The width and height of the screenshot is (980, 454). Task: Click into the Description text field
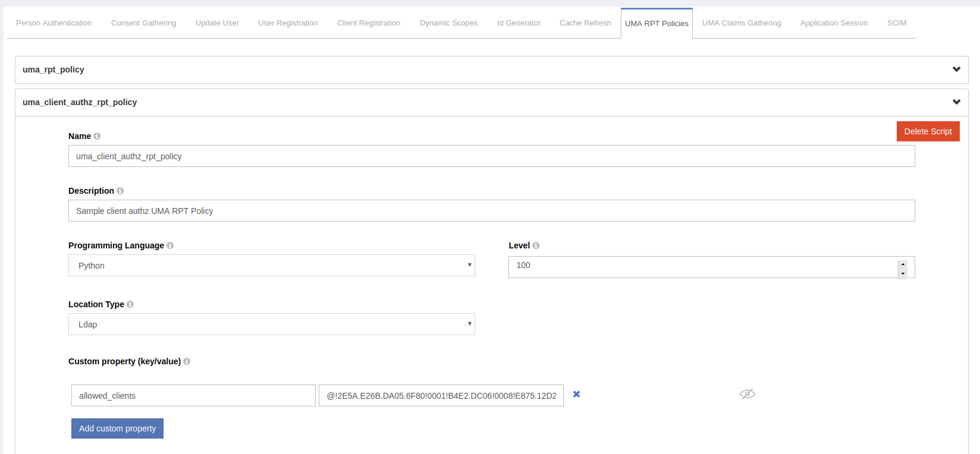click(x=491, y=211)
